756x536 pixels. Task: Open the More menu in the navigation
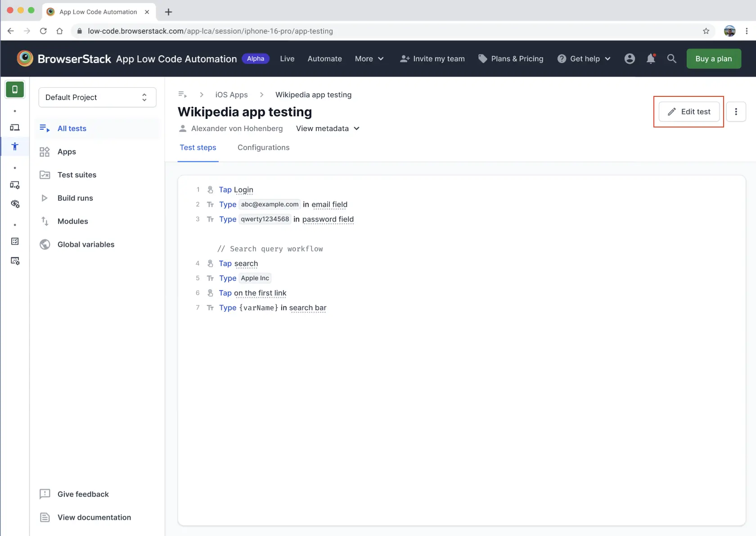pyautogui.click(x=369, y=59)
